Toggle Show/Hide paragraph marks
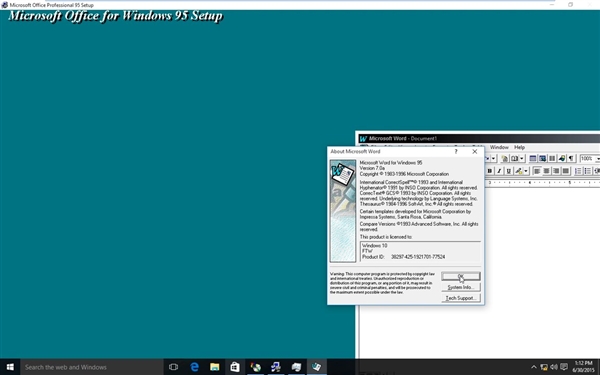Screen dimensions: 600x375 [x=571, y=158]
